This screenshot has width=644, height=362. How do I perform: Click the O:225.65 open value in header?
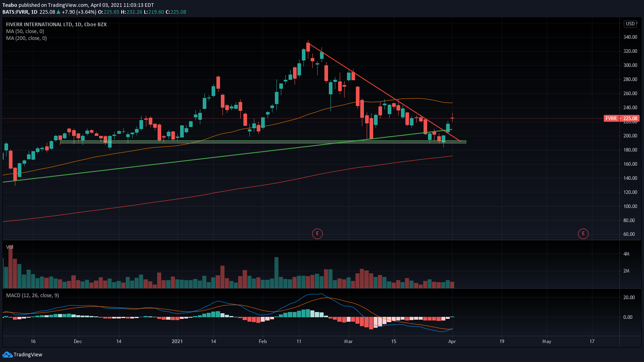(x=109, y=12)
